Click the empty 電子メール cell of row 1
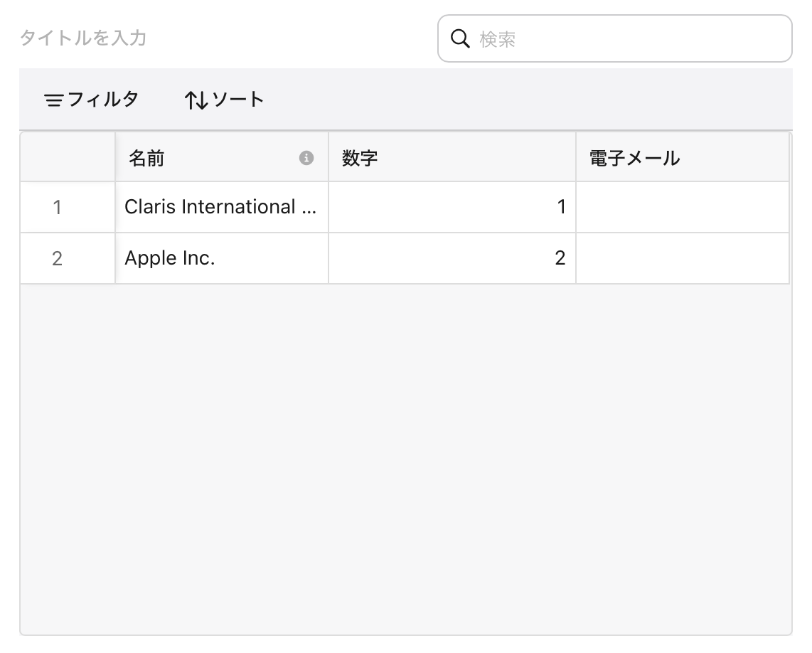This screenshot has width=812, height=653. pyautogui.click(x=683, y=207)
